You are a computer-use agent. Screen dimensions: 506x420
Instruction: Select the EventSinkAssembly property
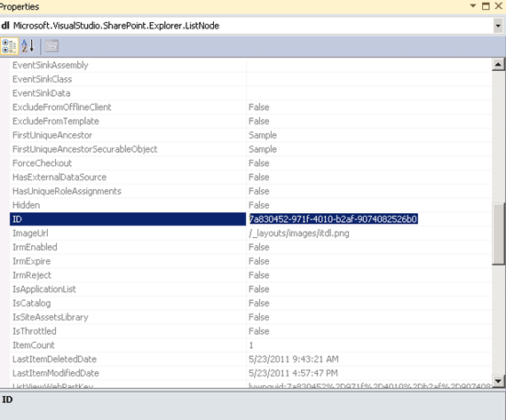51,65
